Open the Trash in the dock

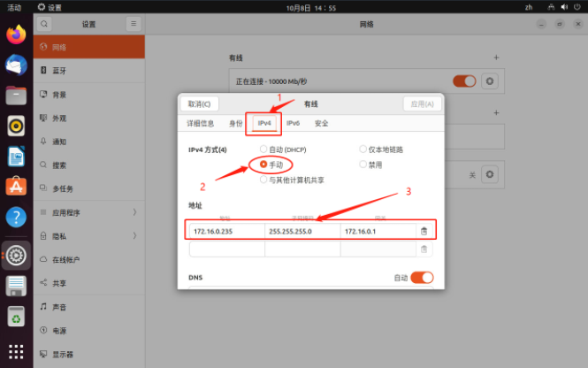(x=16, y=316)
